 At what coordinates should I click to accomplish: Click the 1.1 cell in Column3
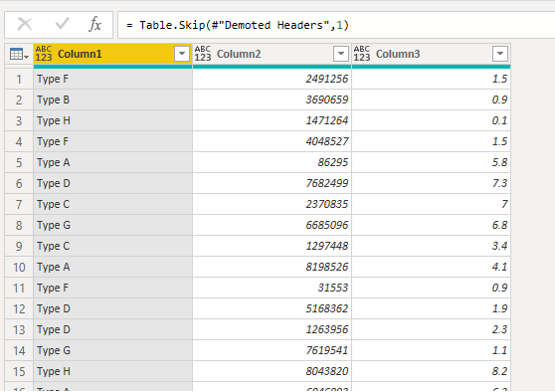click(431, 350)
